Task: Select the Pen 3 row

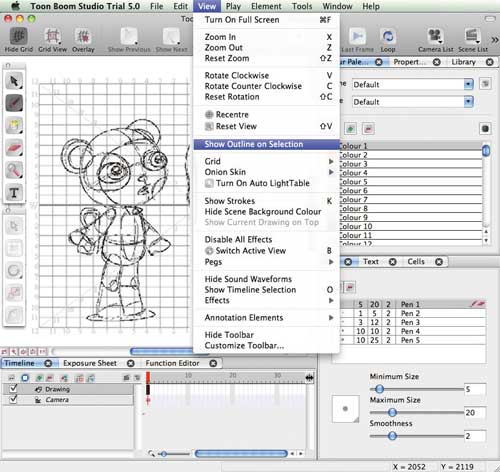Action: [413, 322]
